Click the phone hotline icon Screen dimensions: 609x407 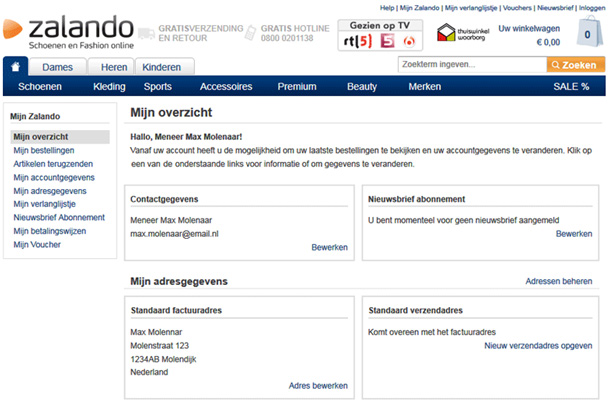[x=251, y=33]
